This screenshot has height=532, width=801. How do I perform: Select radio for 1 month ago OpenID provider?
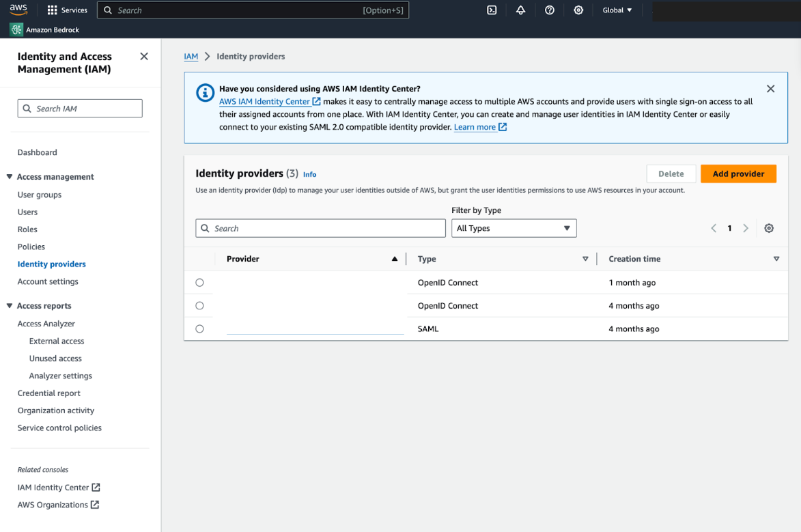tap(200, 283)
